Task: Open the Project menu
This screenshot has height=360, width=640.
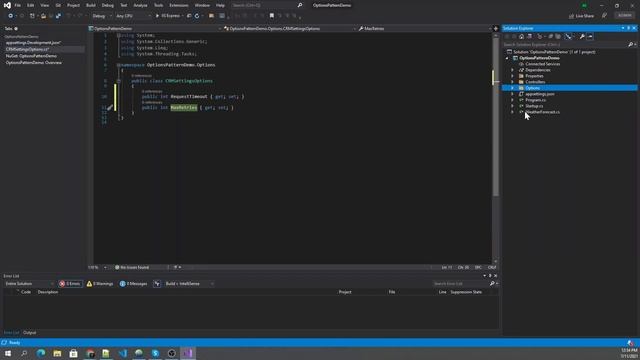Action: click(x=73, y=5)
